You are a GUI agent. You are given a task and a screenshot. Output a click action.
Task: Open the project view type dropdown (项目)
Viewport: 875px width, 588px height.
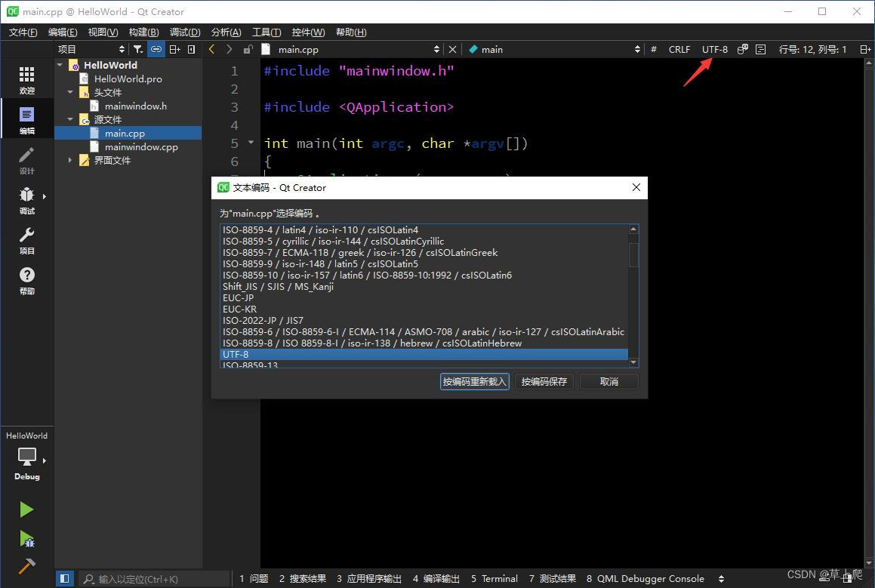click(91, 50)
